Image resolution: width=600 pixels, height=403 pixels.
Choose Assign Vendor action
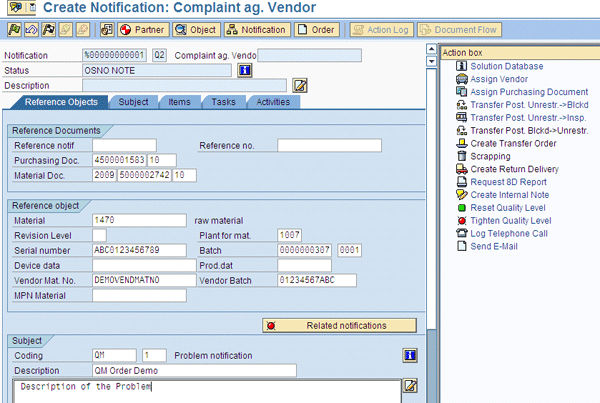[x=500, y=79]
